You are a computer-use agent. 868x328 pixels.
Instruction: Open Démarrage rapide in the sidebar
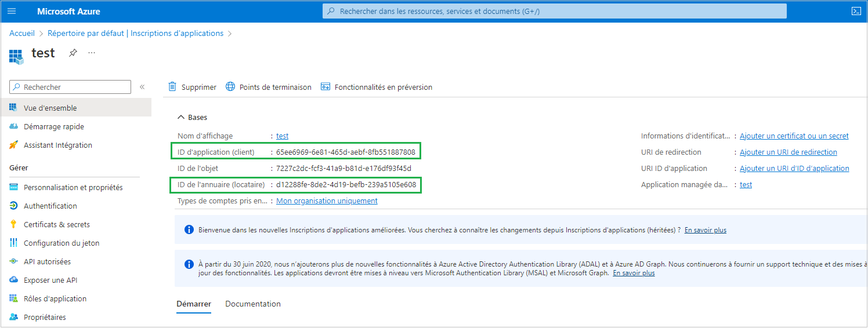click(x=53, y=126)
